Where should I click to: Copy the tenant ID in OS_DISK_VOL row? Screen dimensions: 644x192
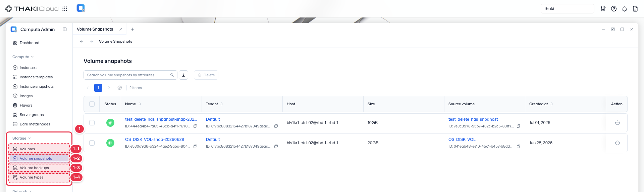(x=276, y=146)
